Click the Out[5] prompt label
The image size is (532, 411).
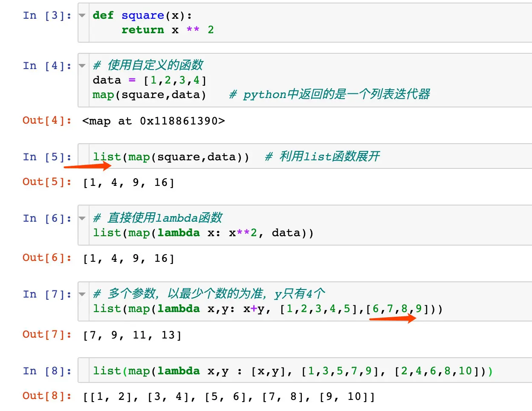point(47,182)
